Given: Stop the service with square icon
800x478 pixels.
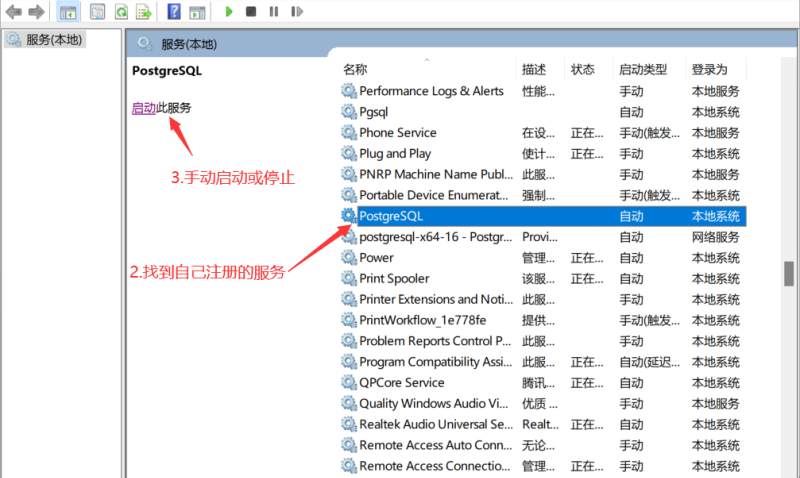Looking at the screenshot, I should (251, 11).
